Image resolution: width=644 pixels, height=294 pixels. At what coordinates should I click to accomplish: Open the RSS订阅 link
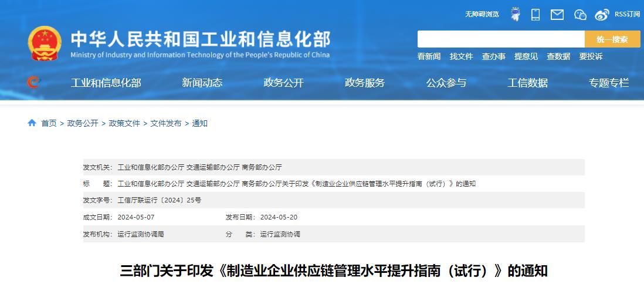pos(627,14)
